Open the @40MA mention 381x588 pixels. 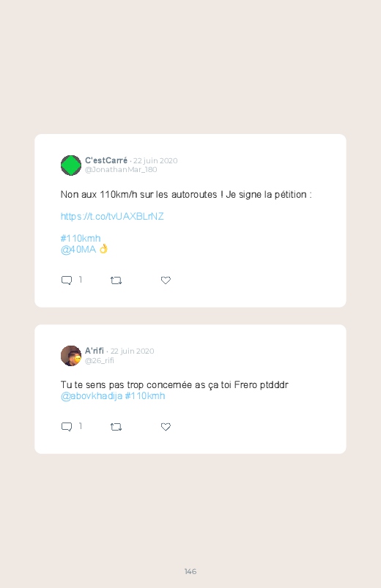coord(78,250)
